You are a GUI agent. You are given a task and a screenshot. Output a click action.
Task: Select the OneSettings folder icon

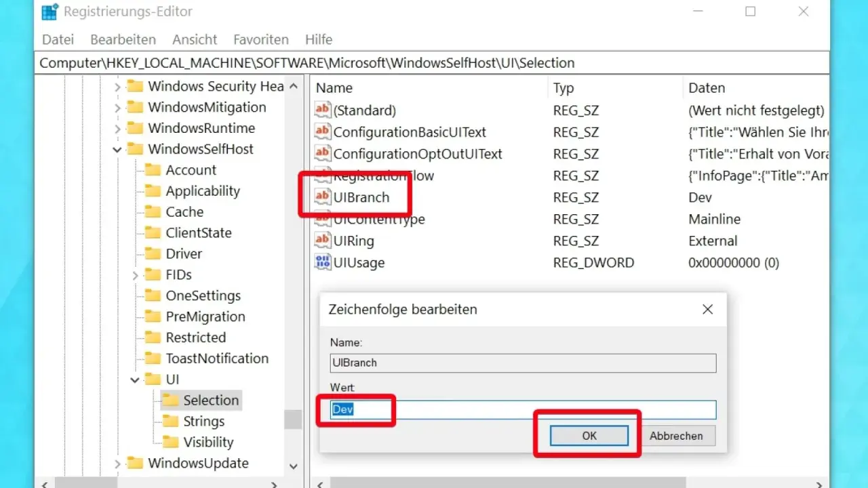153,296
